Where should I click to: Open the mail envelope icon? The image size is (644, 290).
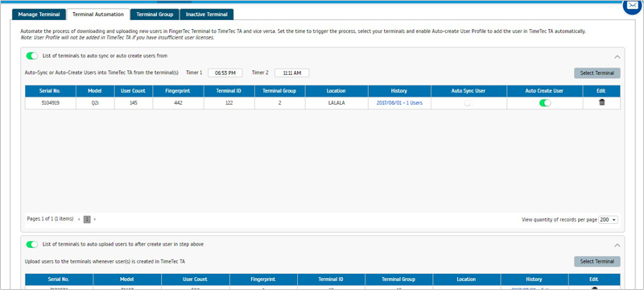(x=633, y=6)
